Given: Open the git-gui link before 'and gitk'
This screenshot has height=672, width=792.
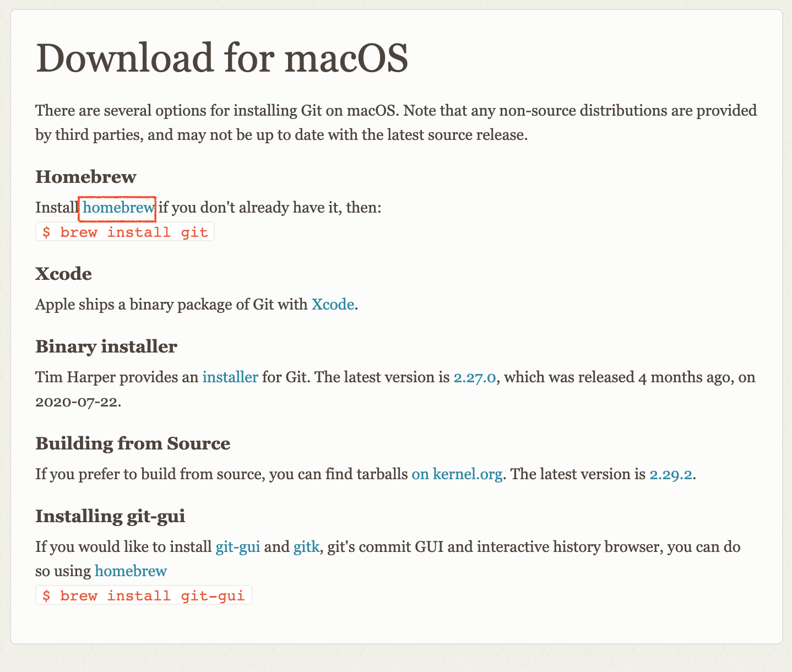Looking at the screenshot, I should (238, 548).
